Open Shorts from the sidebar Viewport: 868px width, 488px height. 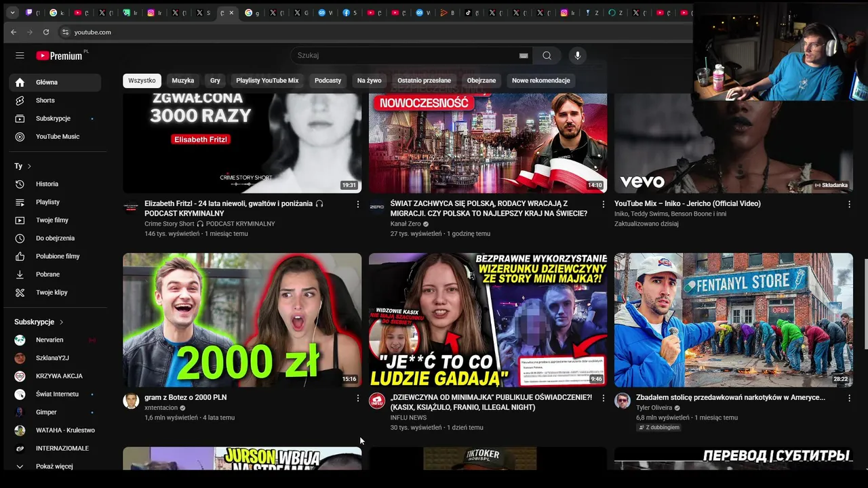pos(55,100)
